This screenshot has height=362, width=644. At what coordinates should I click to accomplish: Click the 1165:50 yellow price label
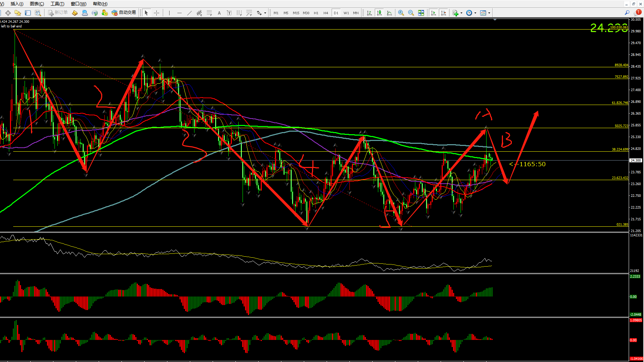[532, 164]
